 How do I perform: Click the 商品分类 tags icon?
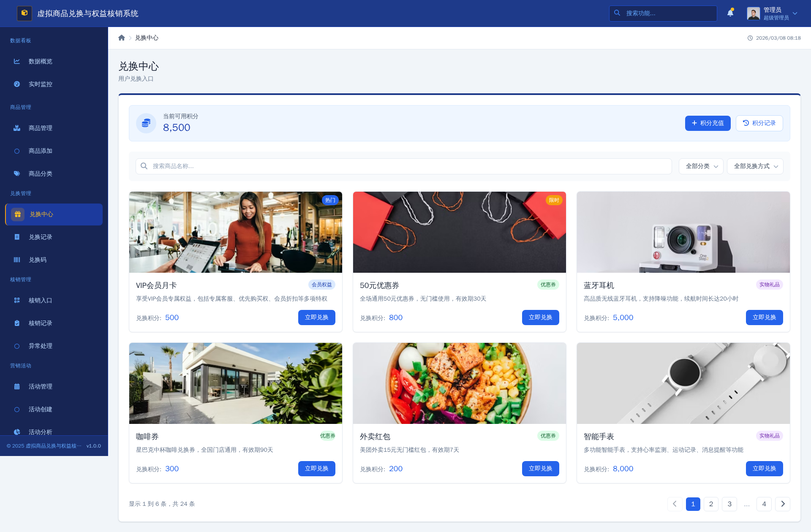(x=17, y=174)
